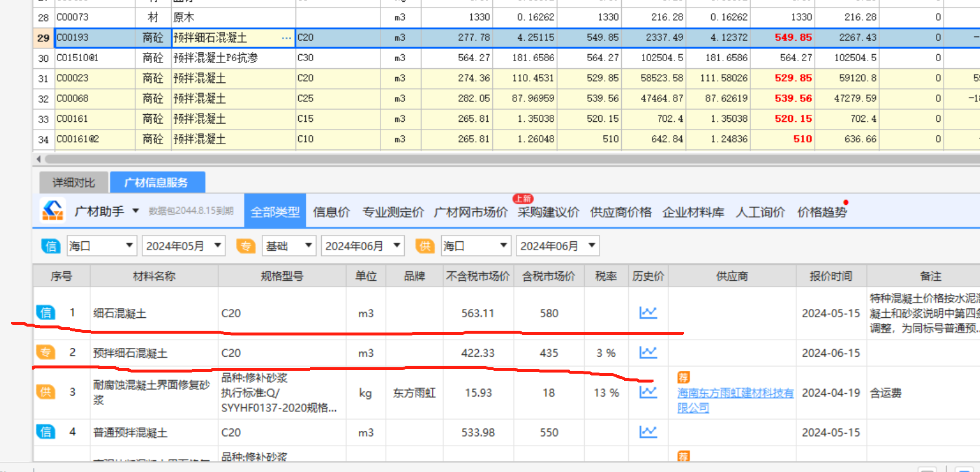Click the 东方雨虹 brand cell

click(x=414, y=393)
